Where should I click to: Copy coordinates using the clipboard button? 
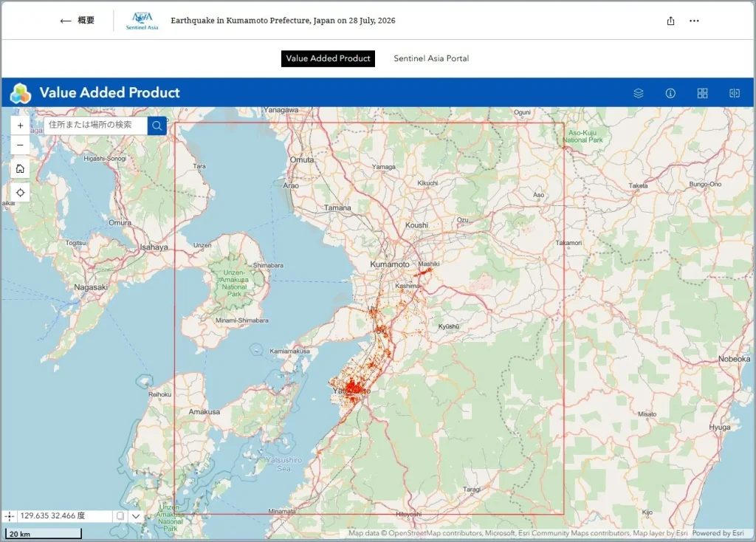[x=120, y=516]
